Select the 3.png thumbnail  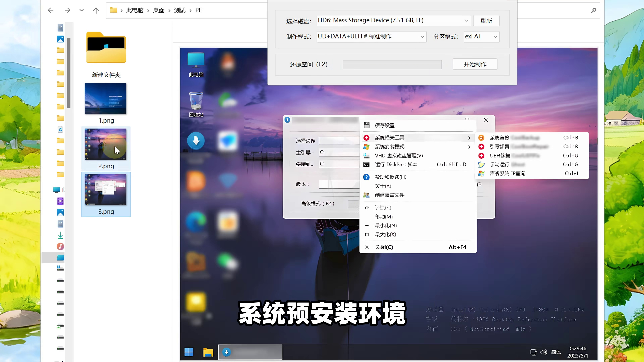point(105,190)
